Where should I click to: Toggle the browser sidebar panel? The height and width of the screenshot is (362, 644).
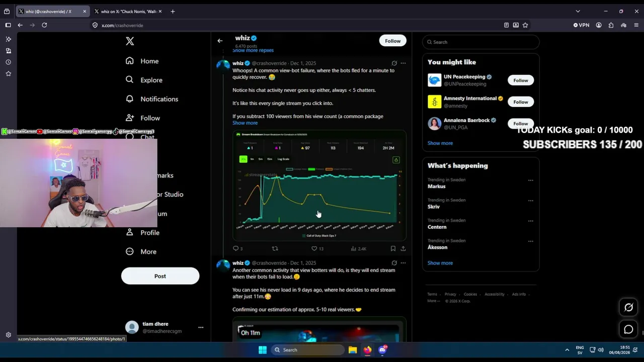pos(8,25)
